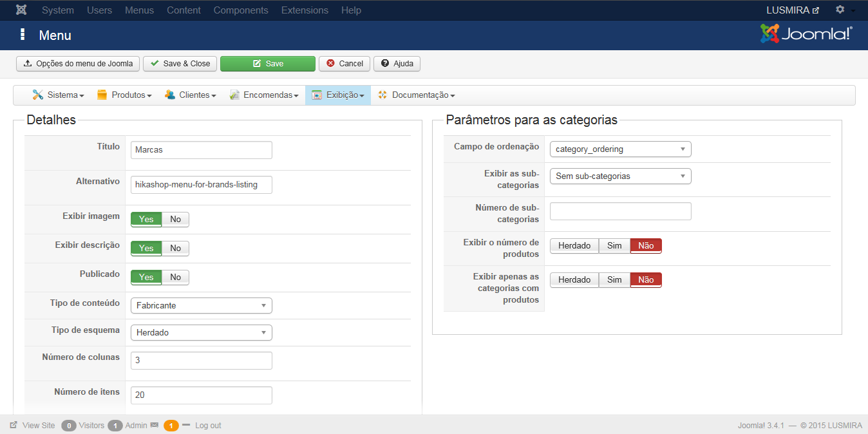Expand the Clientes dropdown menu

pos(190,95)
